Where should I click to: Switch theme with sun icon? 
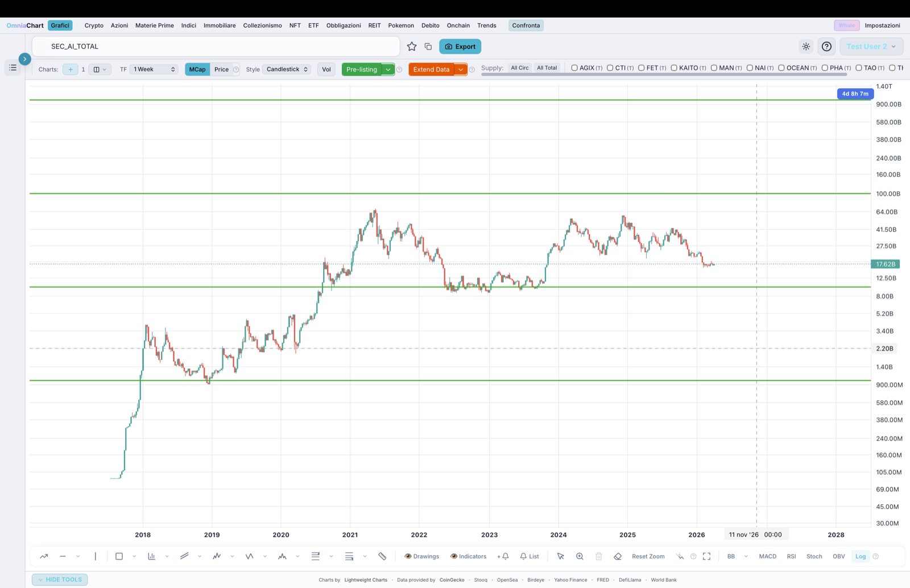806,47
